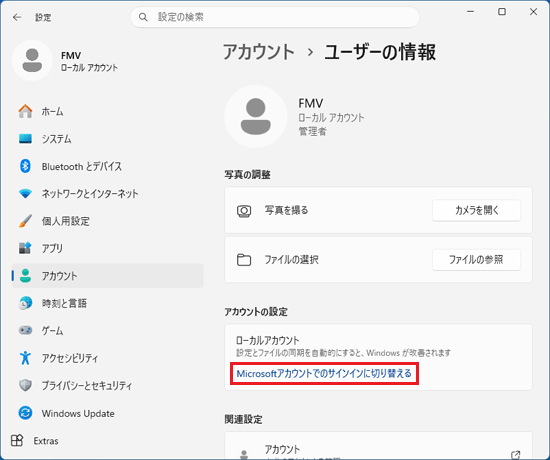Screen dimensions: 550x460
Task: Click the Extras icon
Action: click(x=17, y=440)
